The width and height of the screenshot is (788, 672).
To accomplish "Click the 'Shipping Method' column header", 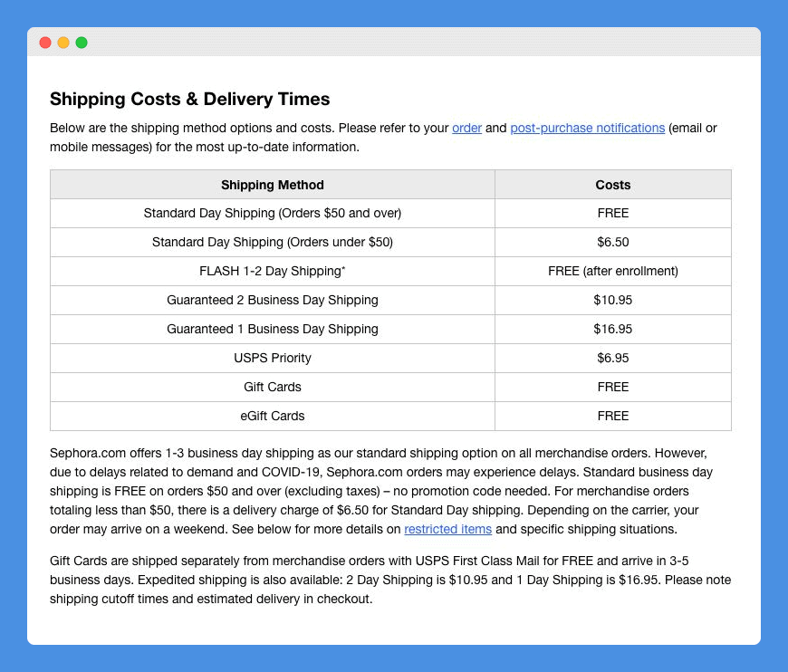I will (273, 185).
